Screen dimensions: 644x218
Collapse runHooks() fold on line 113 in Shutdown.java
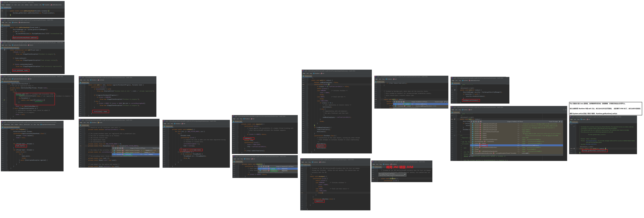click(169, 130)
